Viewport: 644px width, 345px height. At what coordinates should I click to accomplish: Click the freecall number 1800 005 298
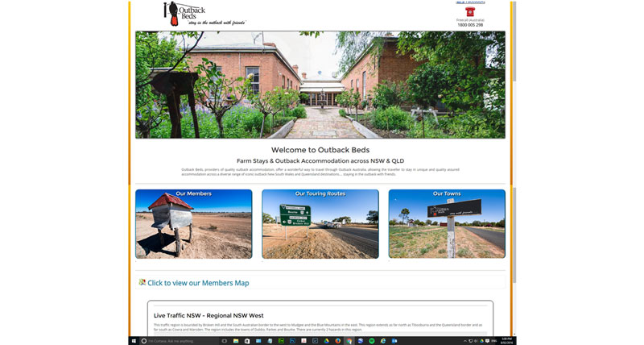pos(470,25)
